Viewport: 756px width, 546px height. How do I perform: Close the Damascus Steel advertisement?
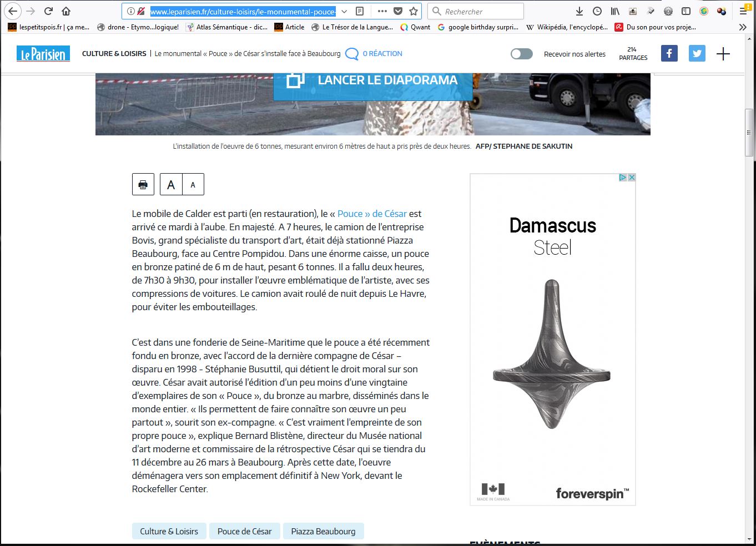pyautogui.click(x=631, y=178)
